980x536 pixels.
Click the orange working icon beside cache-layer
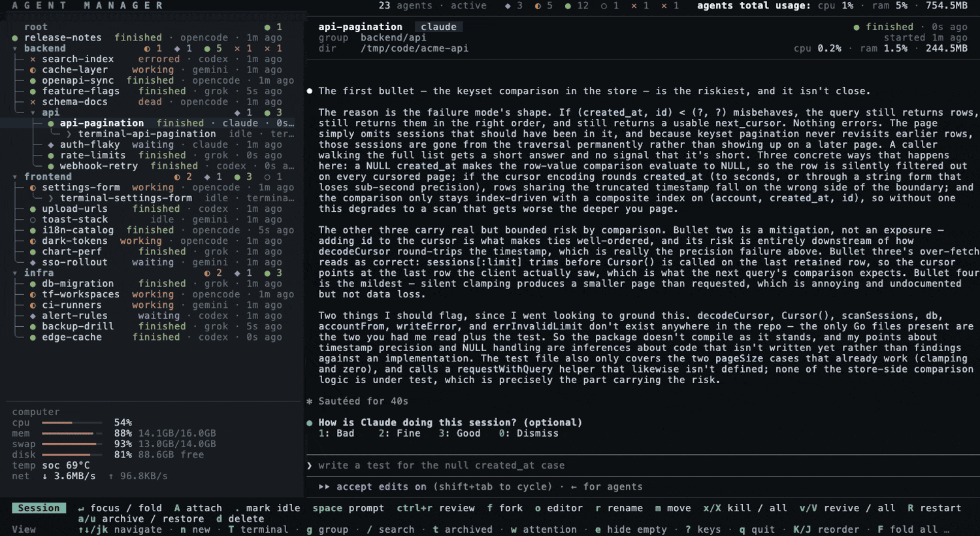tap(33, 70)
